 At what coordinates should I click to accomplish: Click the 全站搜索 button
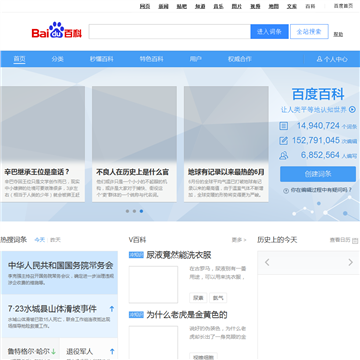point(309,32)
